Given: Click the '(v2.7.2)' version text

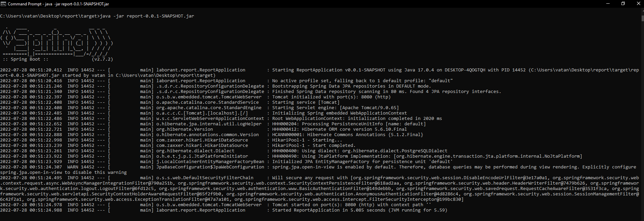Looking at the screenshot, I should tap(102, 59).
